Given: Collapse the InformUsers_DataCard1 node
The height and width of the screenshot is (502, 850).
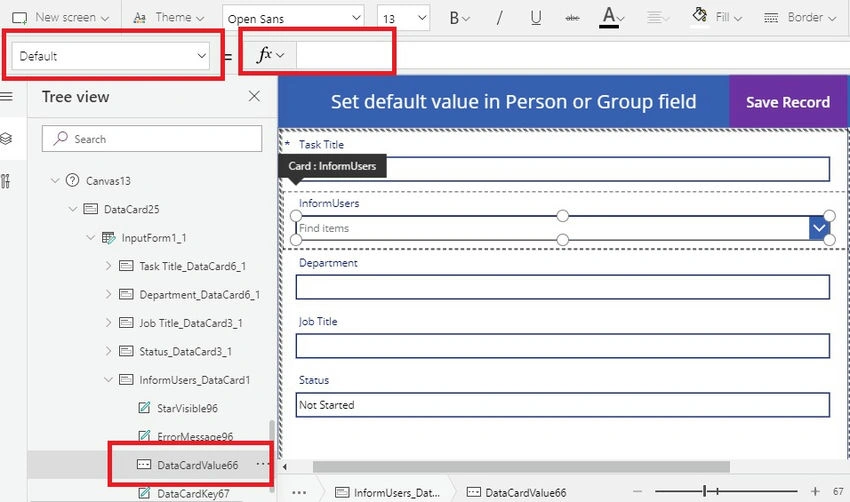Looking at the screenshot, I should click(108, 379).
